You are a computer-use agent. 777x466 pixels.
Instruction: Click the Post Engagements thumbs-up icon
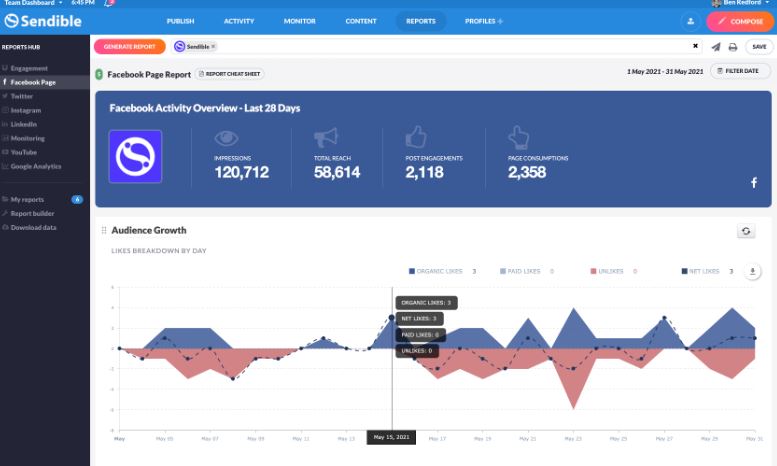416,137
